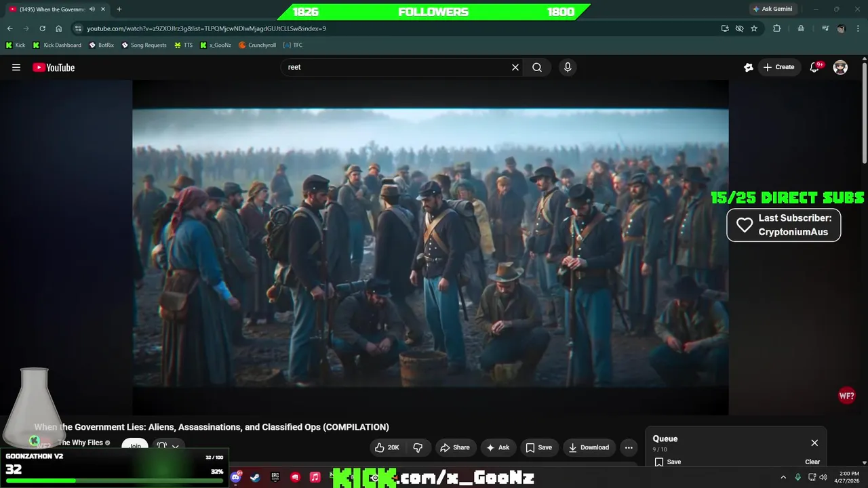The image size is (868, 488).
Task: Open the x_GooNz bookmark
Action: click(x=216, y=45)
